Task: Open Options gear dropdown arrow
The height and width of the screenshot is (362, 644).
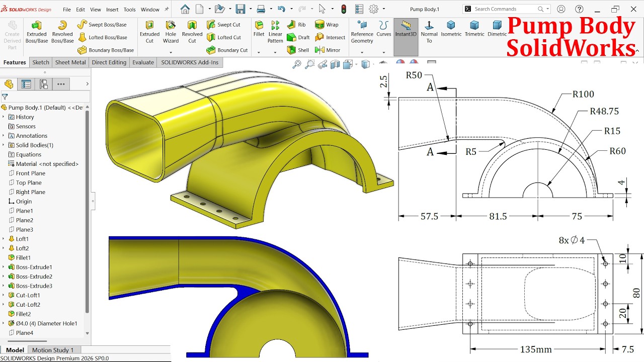Action: 383,9
